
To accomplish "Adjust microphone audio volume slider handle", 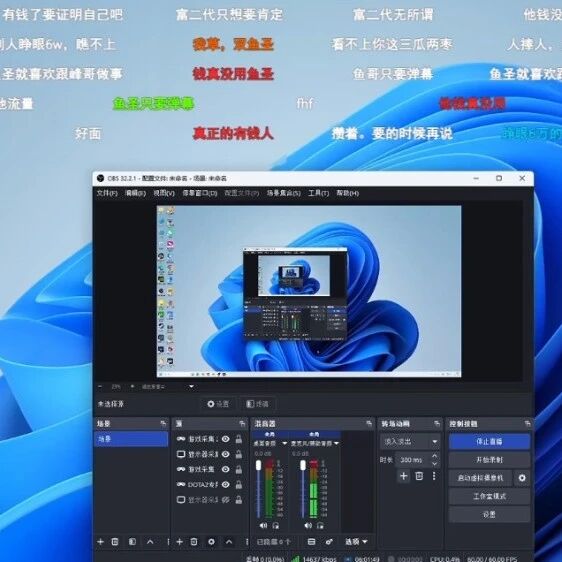I will pyautogui.click(x=303, y=466).
